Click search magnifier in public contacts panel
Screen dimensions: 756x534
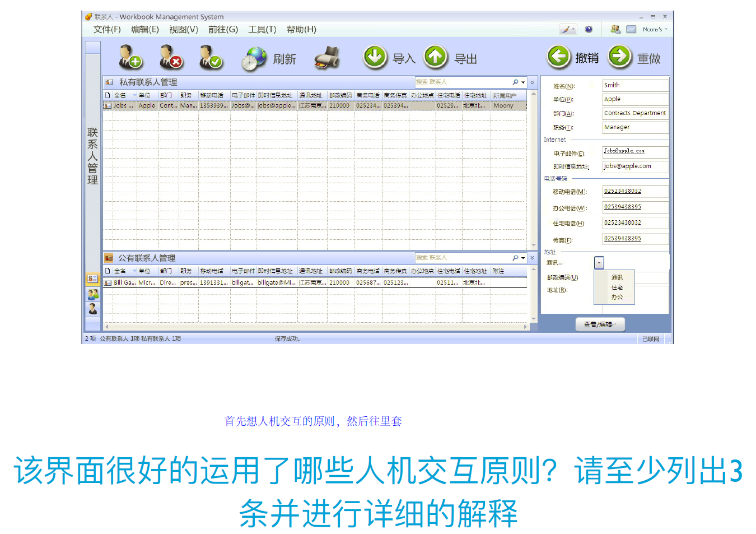tap(516, 258)
